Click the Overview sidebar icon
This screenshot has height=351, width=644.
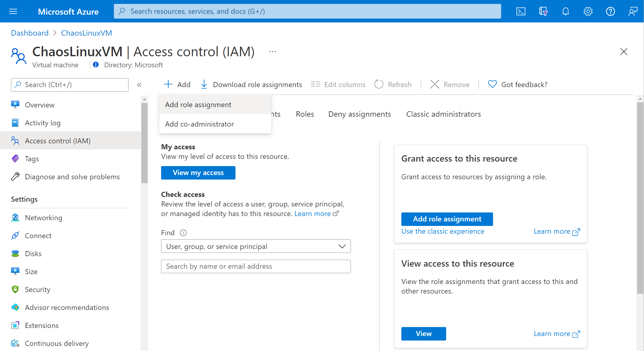(x=16, y=105)
